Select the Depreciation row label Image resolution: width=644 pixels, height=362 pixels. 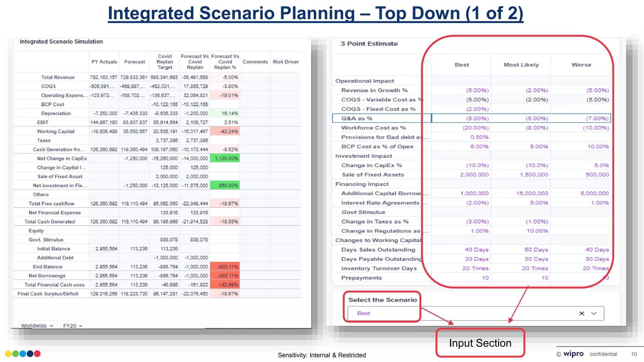[56, 113]
